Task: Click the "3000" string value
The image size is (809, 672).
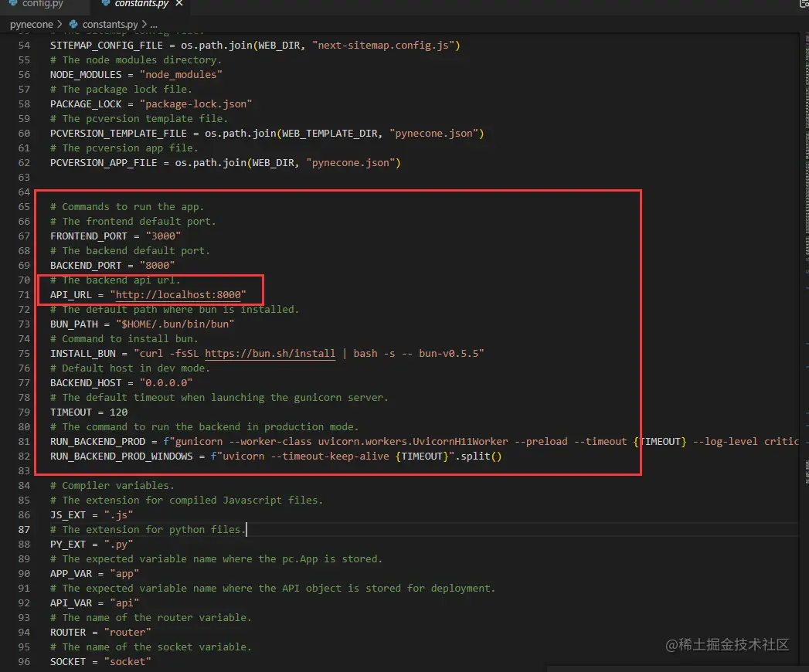Action: pos(163,236)
